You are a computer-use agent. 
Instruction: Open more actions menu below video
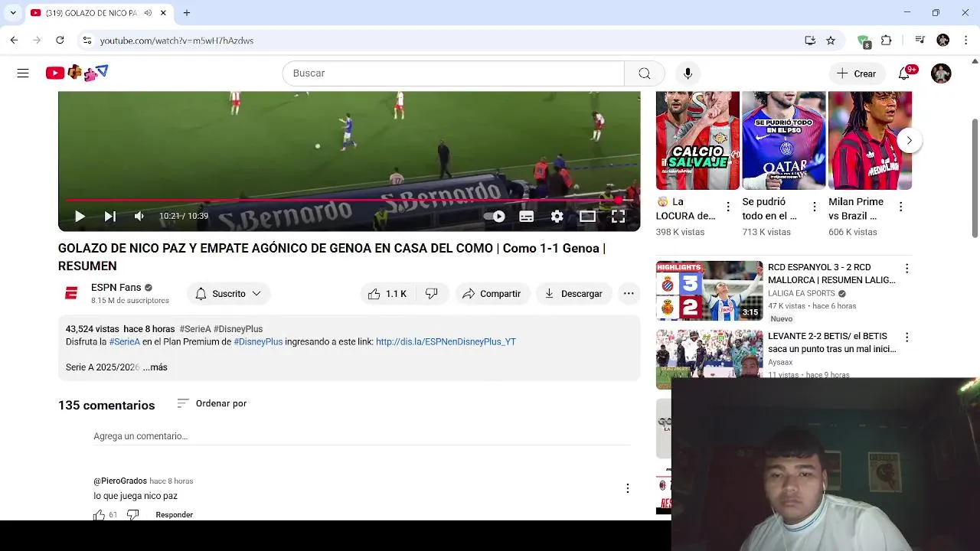pyautogui.click(x=629, y=294)
